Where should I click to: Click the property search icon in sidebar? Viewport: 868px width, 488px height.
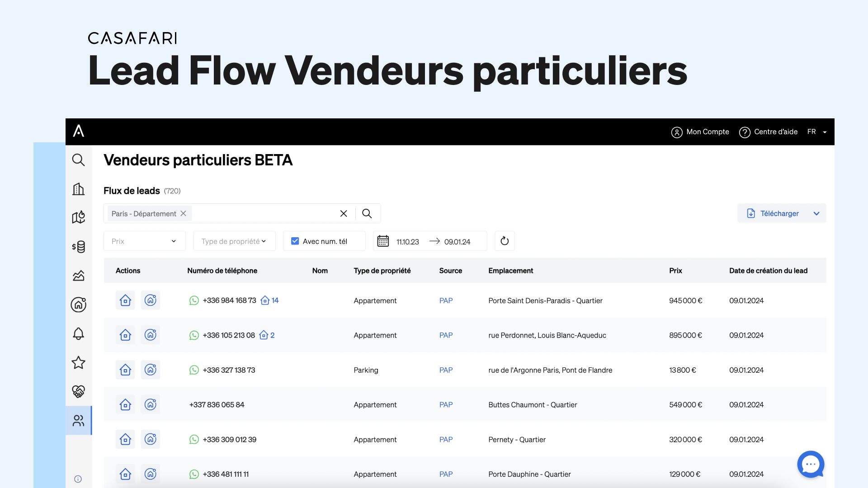tap(78, 160)
